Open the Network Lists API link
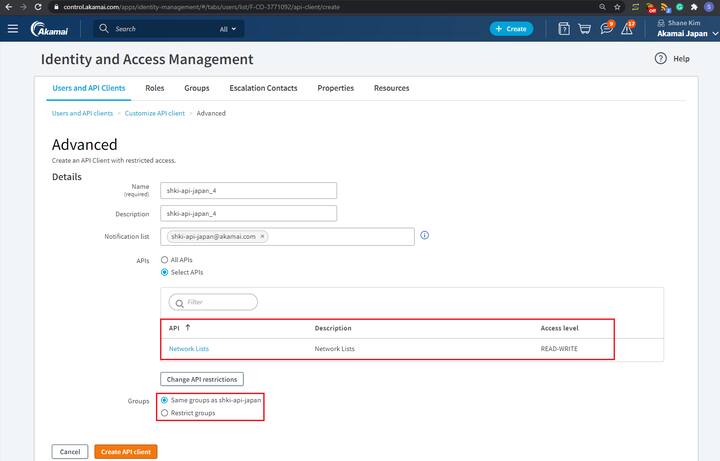Screen dimensions: 720x461 click(x=189, y=349)
